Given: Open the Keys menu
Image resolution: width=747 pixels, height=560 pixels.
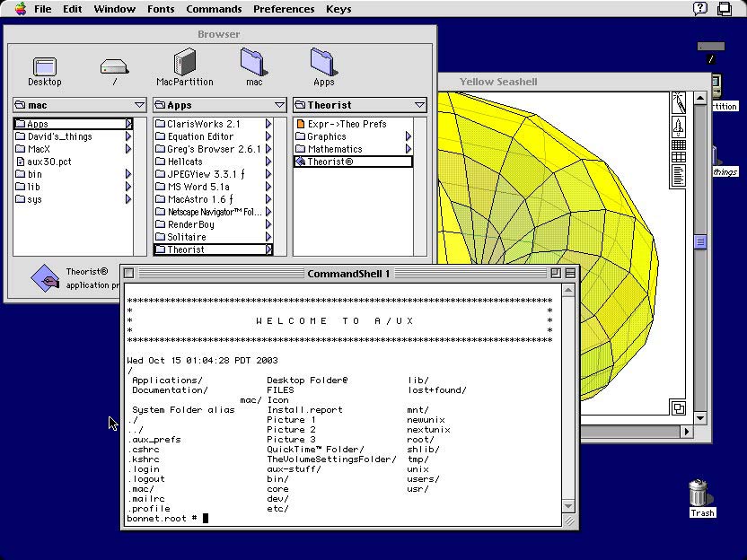Looking at the screenshot, I should pos(338,9).
